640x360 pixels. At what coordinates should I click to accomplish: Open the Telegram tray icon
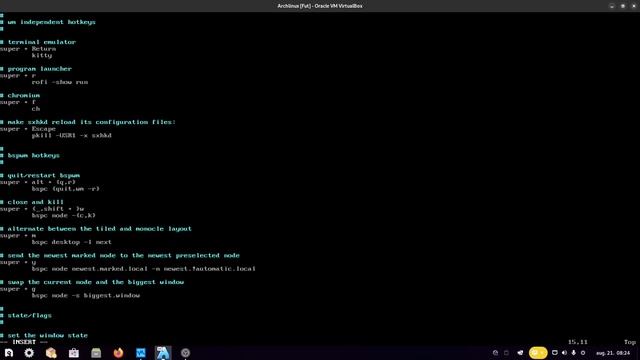[520, 353]
